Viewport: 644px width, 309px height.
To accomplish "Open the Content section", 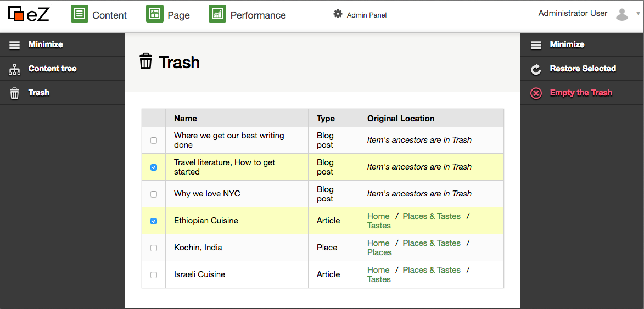I will pyautogui.click(x=110, y=15).
